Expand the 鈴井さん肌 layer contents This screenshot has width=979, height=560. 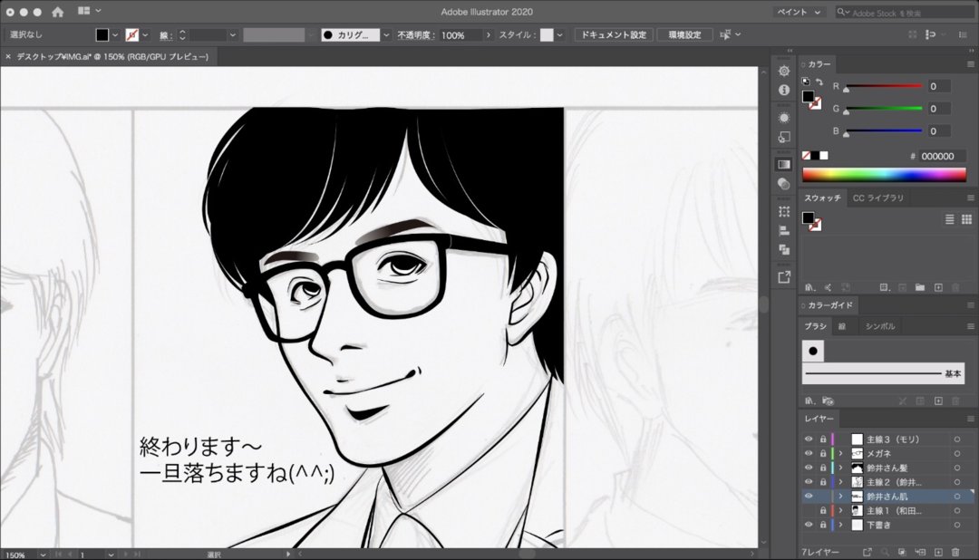(840, 497)
